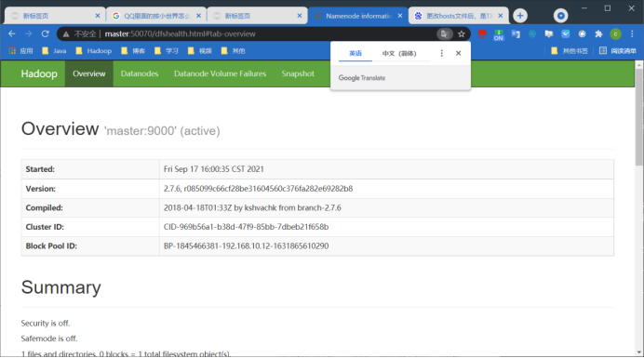The width and height of the screenshot is (644, 358).
Task: Open Datanode Volume Failures page
Action: 221,73
